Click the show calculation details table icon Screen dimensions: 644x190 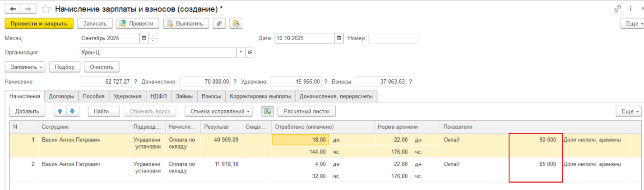(267, 111)
